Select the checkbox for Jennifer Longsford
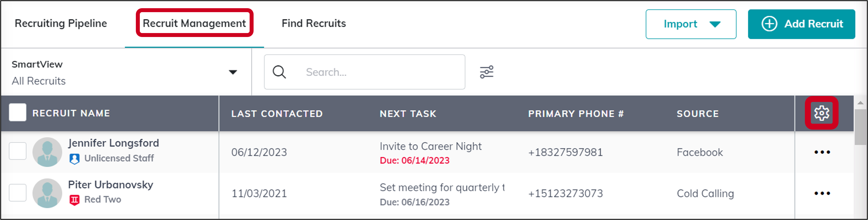 (x=18, y=151)
